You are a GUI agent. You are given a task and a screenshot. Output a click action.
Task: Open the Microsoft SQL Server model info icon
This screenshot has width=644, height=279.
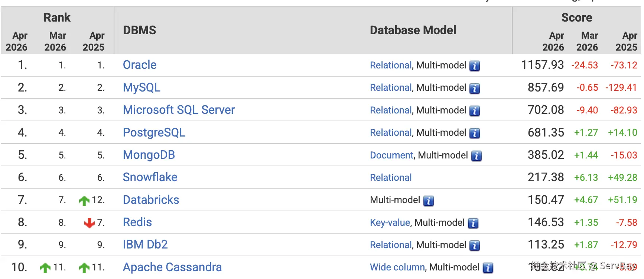tap(475, 111)
